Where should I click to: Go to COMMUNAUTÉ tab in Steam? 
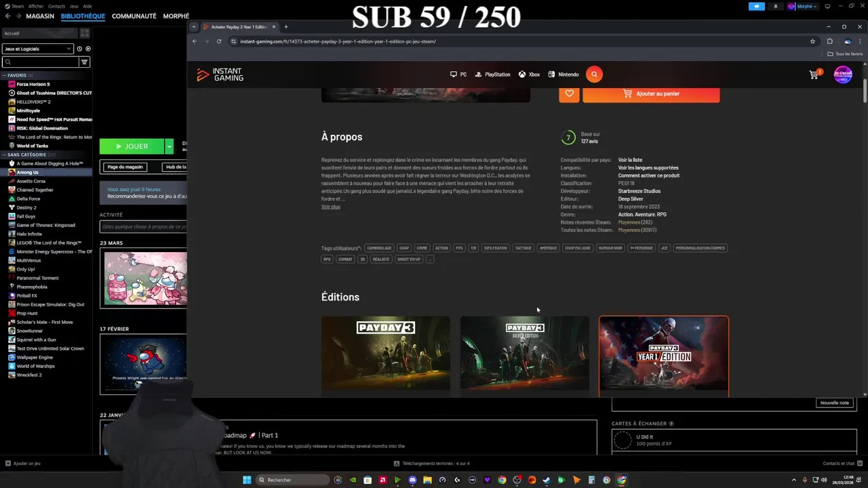134,16
